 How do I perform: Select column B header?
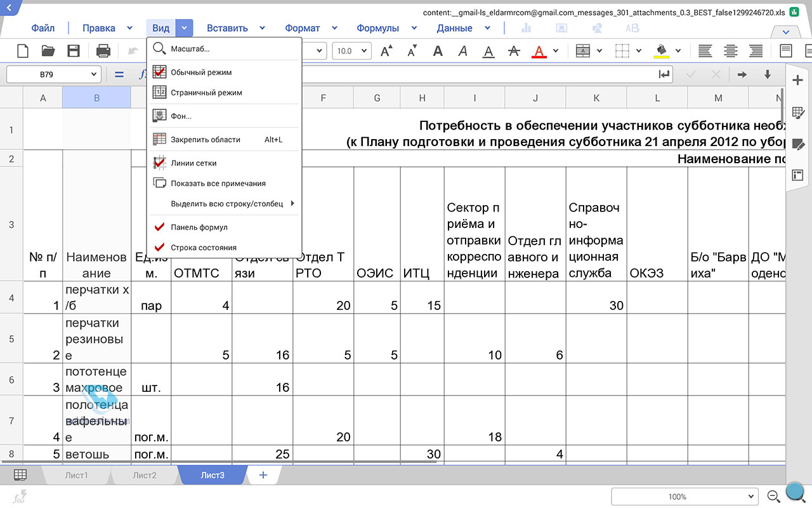[96, 98]
